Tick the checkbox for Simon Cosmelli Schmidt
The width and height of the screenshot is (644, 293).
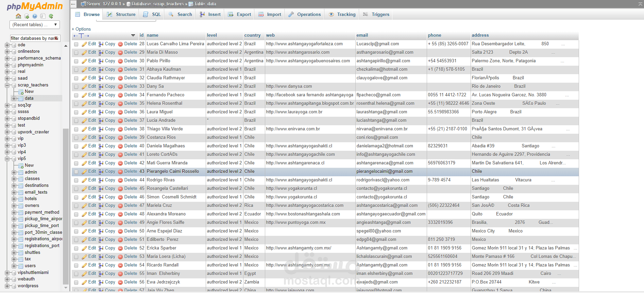click(x=76, y=197)
